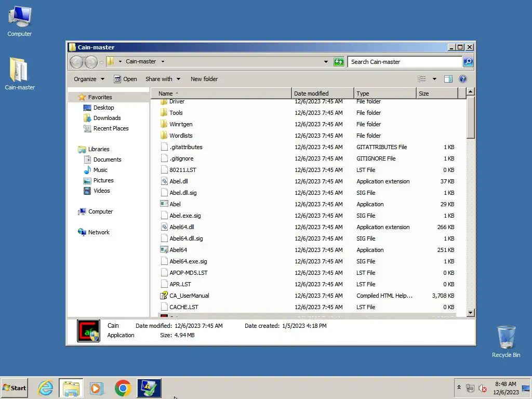532x399 pixels.
Task: Select the APOP-MD5.LST file
Action: point(184,273)
